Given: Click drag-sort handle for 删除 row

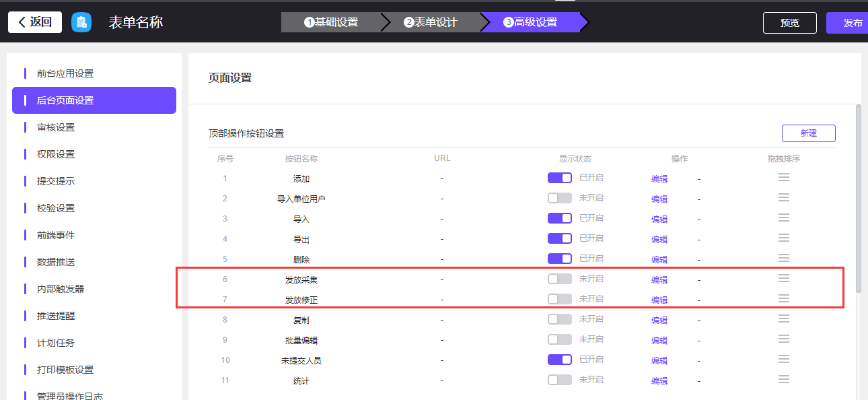Looking at the screenshot, I should point(784,258).
